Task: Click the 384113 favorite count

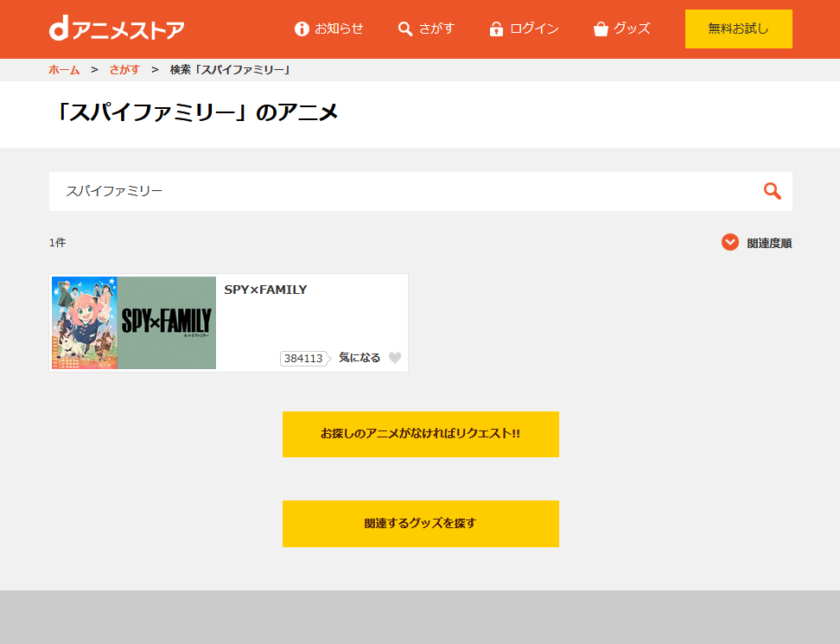Action: [303, 358]
